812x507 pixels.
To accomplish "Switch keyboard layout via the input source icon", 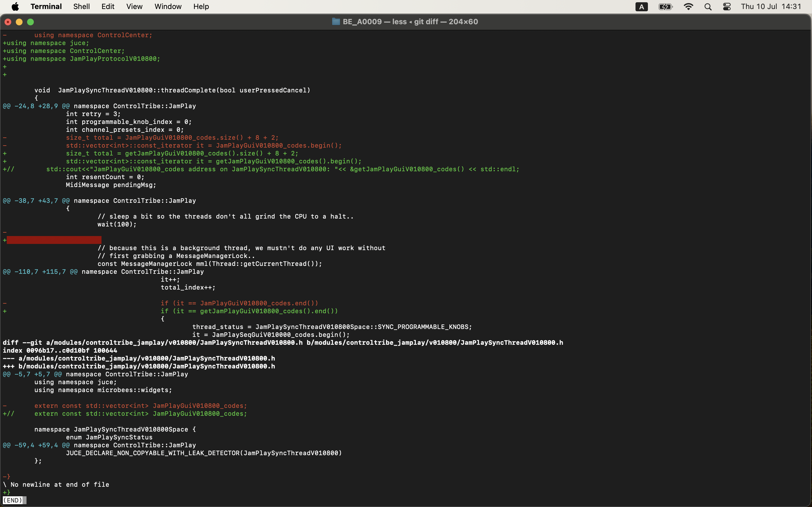I will tap(641, 6).
